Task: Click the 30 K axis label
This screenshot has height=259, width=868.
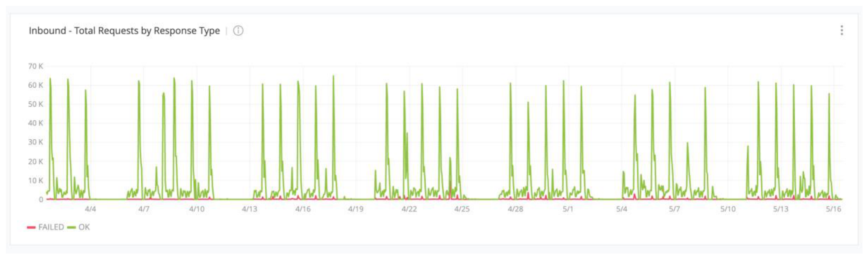Action: 36,142
